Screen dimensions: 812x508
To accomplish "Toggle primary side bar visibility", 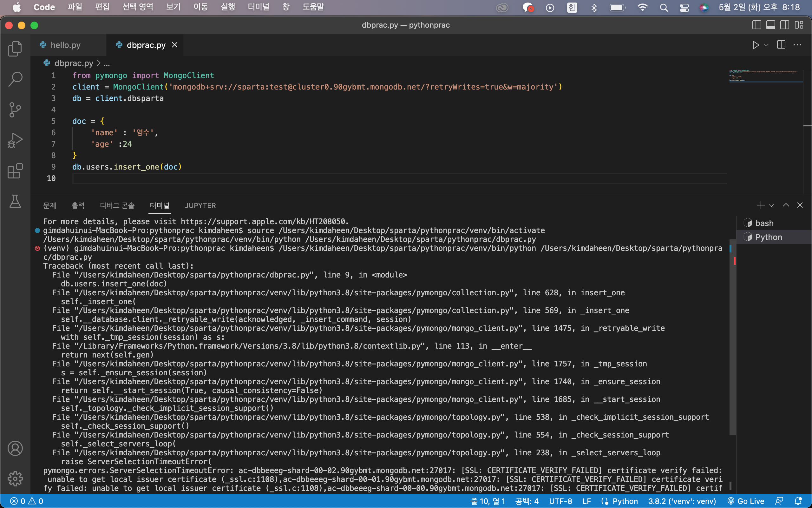I will [756, 25].
